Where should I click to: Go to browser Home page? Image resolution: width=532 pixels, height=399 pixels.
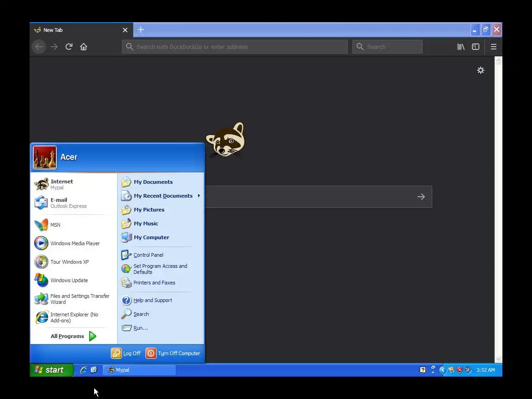tap(84, 47)
